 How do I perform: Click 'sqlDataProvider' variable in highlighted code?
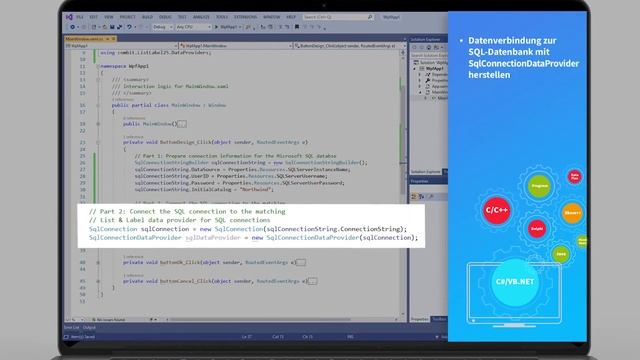click(x=213, y=238)
